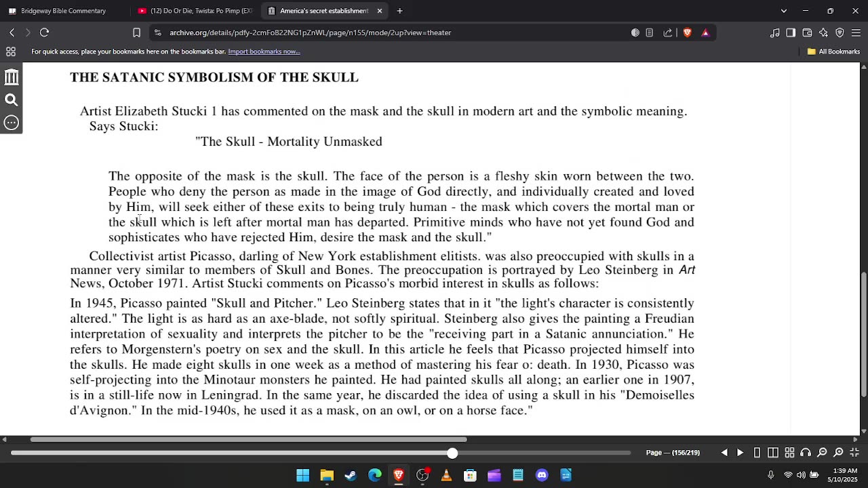Image resolution: width=868 pixels, height=488 pixels.
Task: Click the Page (156/219) indicator
Action: (x=673, y=453)
